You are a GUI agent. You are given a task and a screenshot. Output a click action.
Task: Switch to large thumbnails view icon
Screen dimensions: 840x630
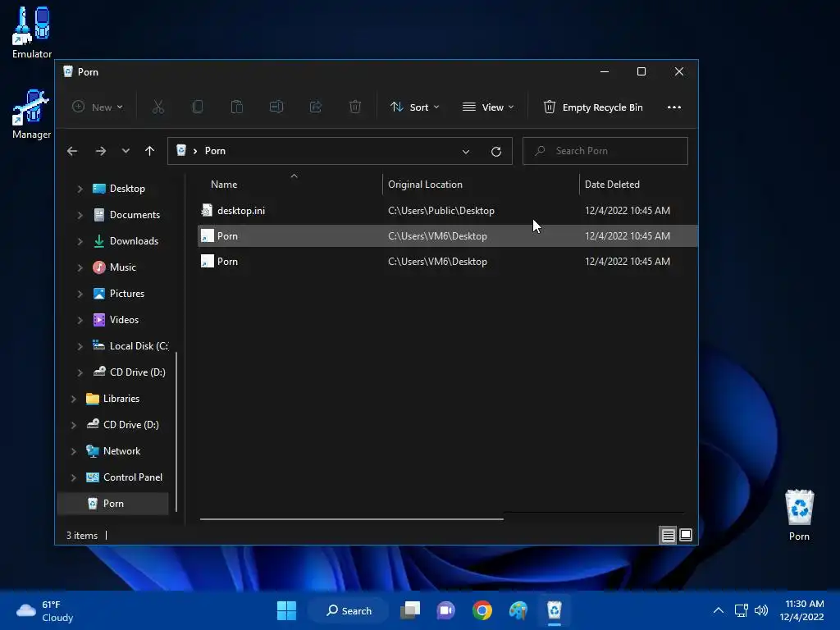(686, 535)
